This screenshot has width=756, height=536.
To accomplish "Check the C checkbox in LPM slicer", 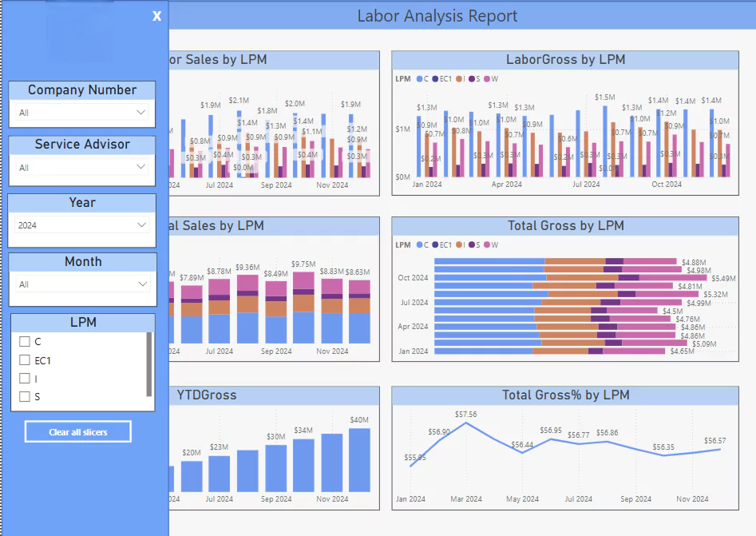I will pyautogui.click(x=25, y=341).
